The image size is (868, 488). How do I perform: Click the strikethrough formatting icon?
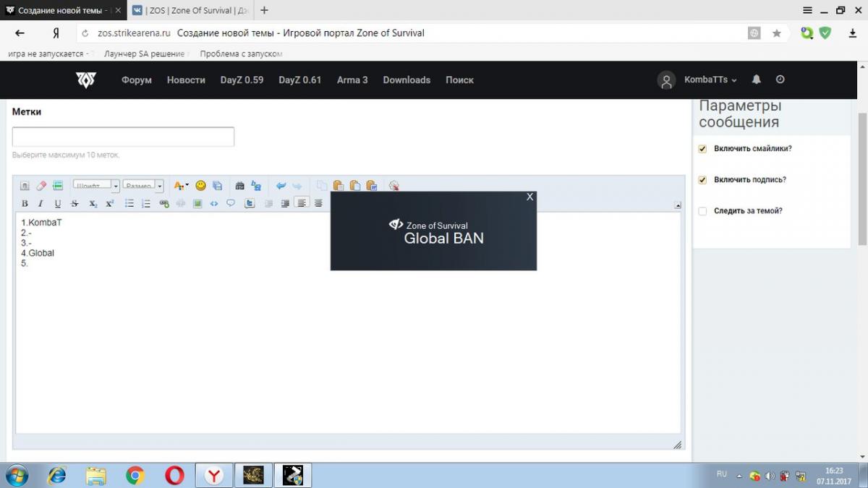[75, 204]
